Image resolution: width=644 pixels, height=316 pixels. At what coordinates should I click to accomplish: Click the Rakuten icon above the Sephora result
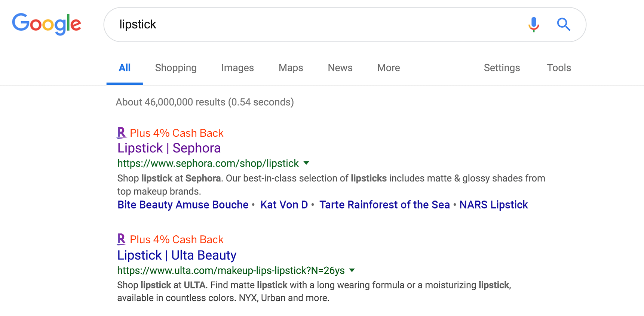tap(122, 133)
